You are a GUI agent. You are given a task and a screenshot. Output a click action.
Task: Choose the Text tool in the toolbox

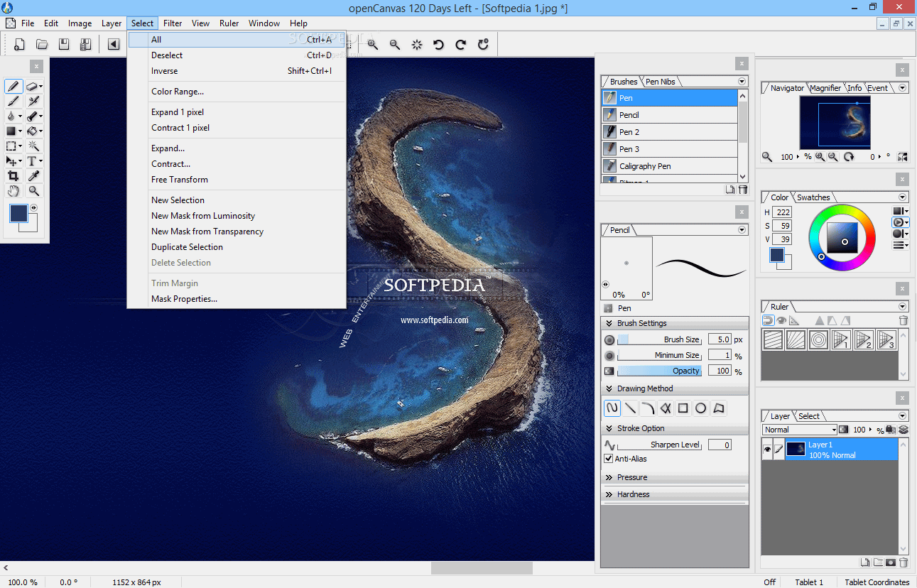33,160
